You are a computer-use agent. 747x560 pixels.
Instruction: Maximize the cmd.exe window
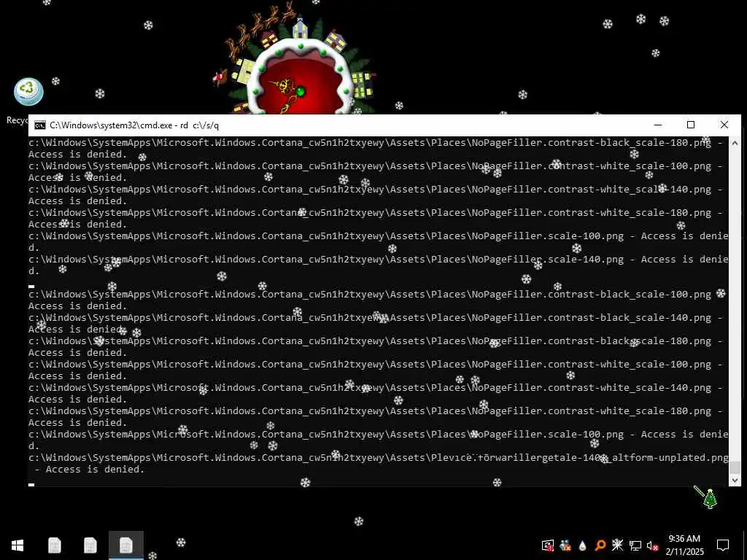tap(691, 125)
